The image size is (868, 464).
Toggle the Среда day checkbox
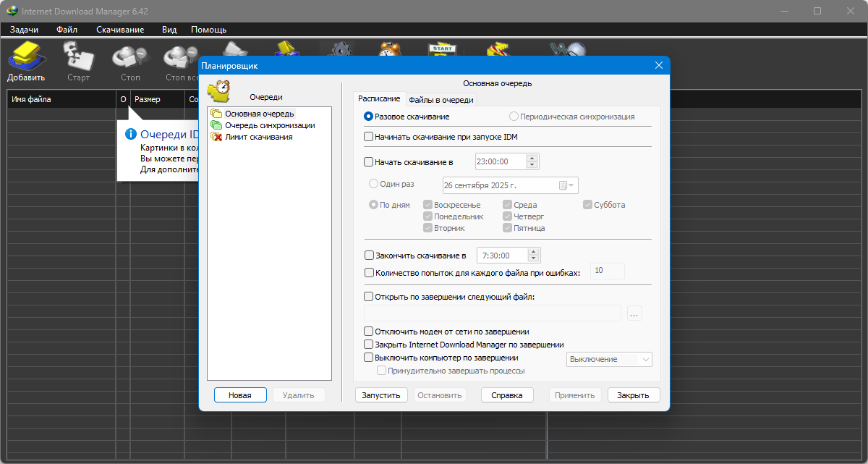(x=508, y=205)
